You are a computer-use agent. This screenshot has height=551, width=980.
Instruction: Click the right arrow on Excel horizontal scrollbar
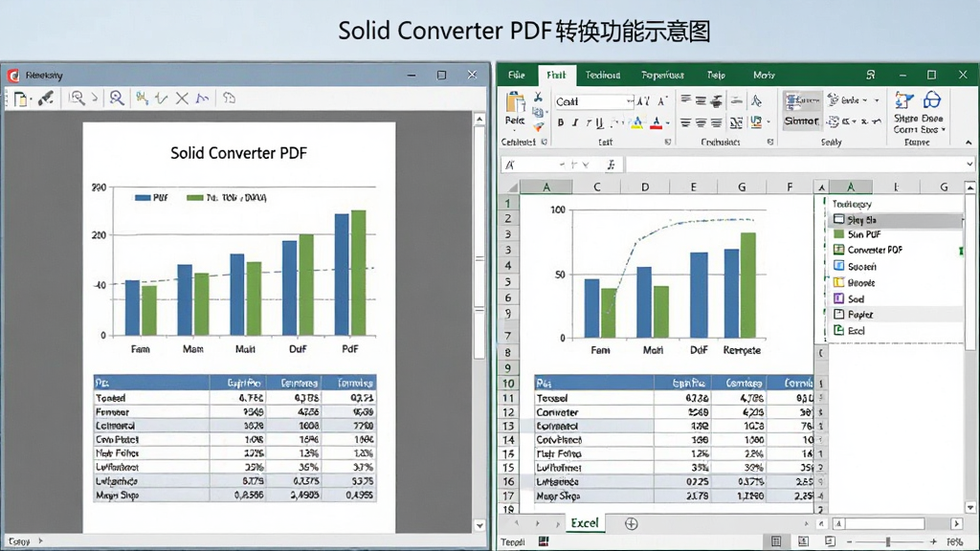coord(957,523)
